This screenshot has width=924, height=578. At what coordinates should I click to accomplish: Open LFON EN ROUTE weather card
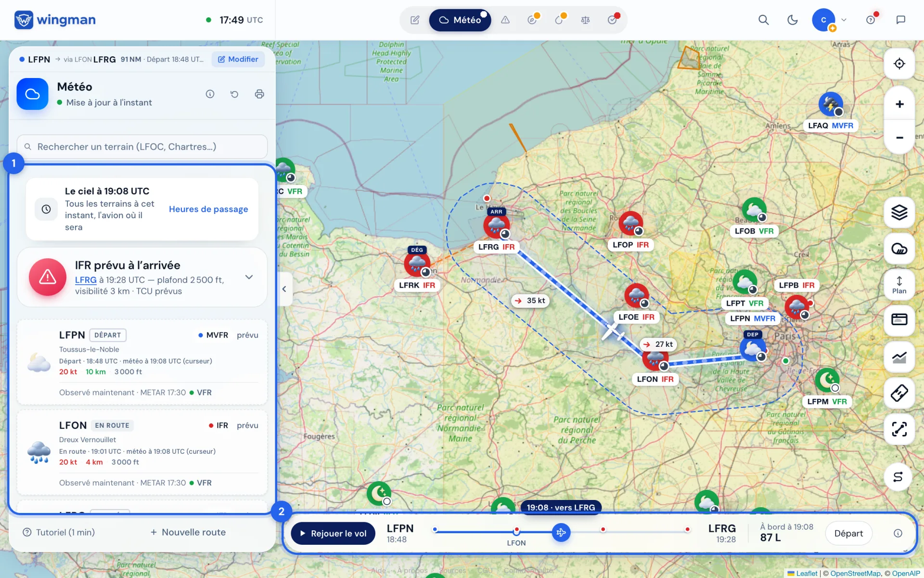[142, 452]
